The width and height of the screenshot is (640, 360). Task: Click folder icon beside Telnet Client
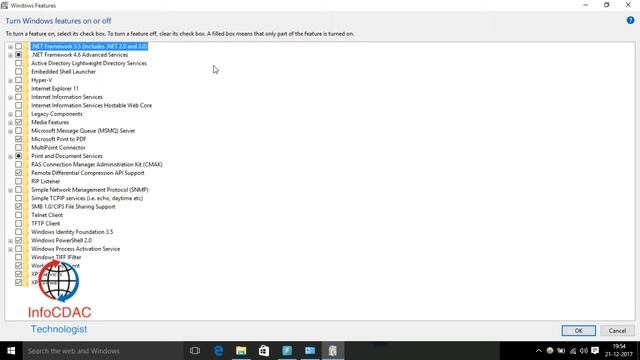pos(26,215)
